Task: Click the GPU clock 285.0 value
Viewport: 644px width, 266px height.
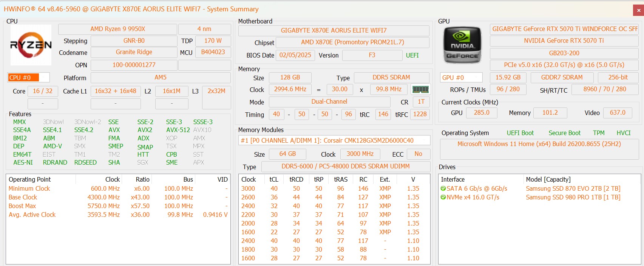Action: click(482, 113)
